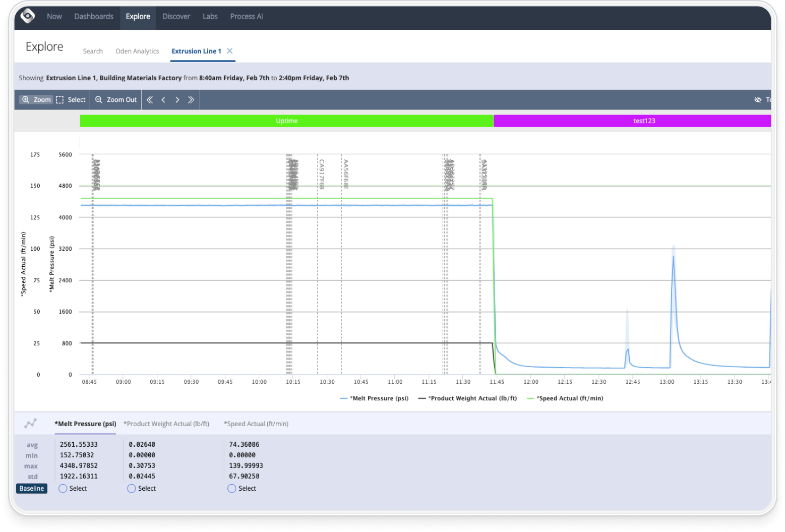Click the trend chart icon in stats panel
Viewport: 785px width, 532px height.
(x=31, y=424)
